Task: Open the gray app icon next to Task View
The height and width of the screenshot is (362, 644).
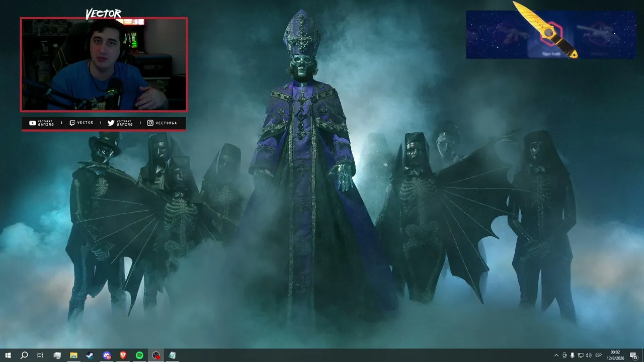Action: click(57, 355)
